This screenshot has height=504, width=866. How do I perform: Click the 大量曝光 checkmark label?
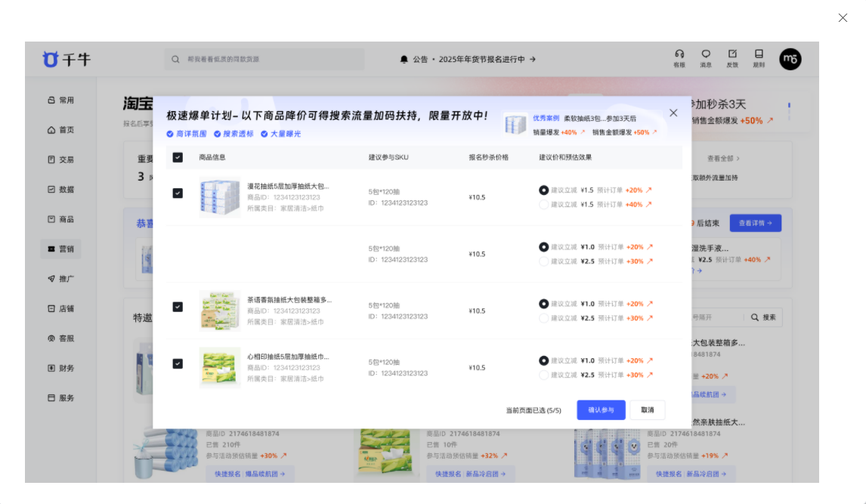(x=280, y=135)
